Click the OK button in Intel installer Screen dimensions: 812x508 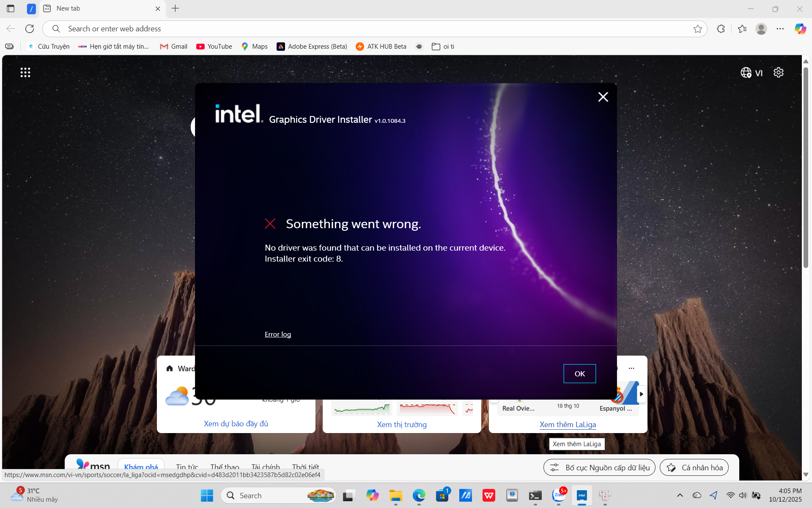579,373
